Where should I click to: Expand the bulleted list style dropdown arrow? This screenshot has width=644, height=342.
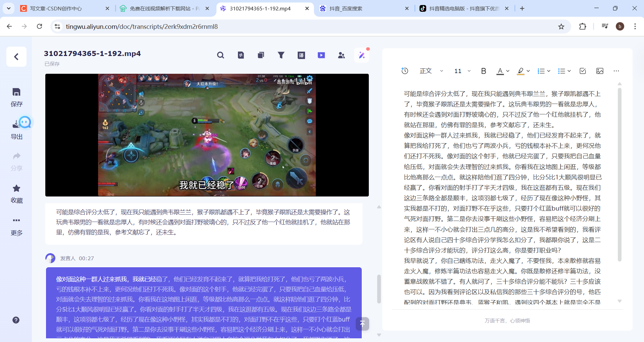(x=569, y=71)
